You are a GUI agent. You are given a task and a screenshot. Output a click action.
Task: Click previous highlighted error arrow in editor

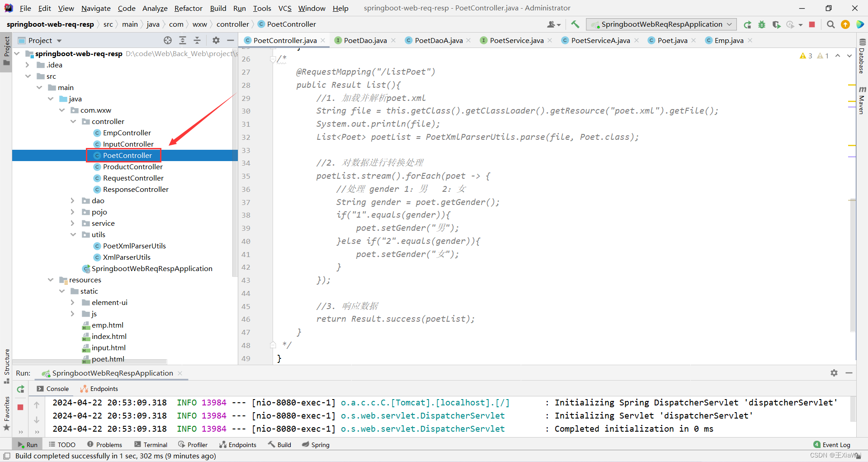(x=838, y=56)
